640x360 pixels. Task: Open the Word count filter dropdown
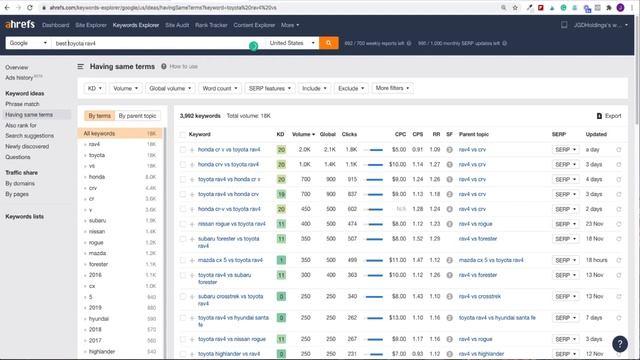pos(220,88)
